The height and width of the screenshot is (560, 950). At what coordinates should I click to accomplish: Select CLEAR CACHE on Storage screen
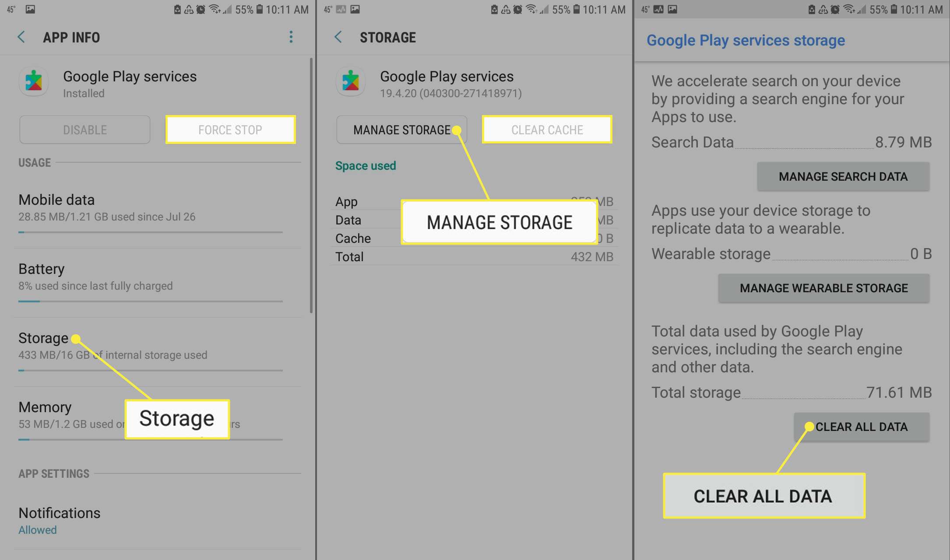(x=547, y=129)
